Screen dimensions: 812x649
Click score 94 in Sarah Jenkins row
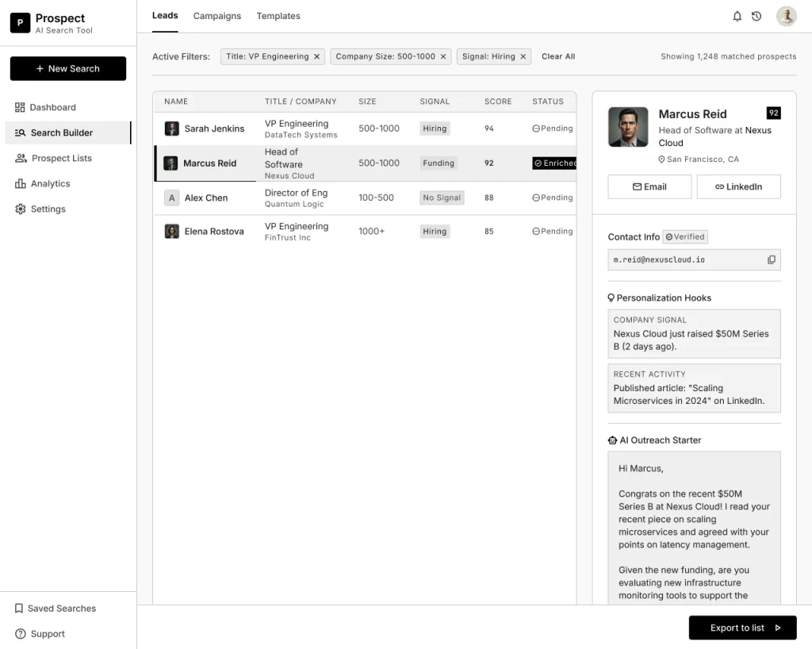(x=488, y=129)
